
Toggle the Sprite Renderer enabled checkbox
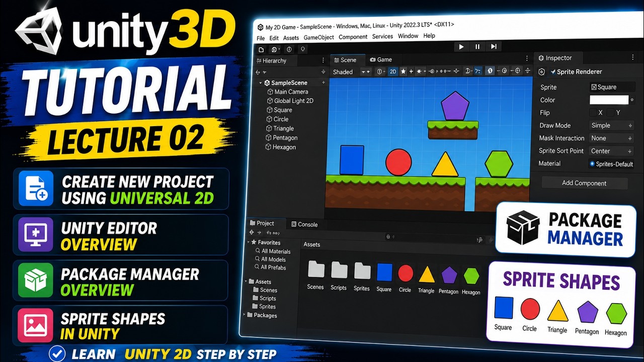click(x=553, y=72)
